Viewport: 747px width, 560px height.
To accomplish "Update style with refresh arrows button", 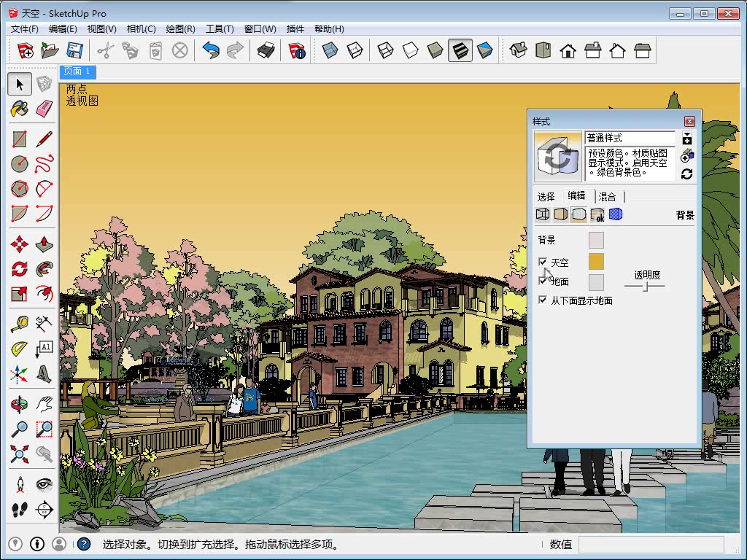I will pyautogui.click(x=687, y=174).
